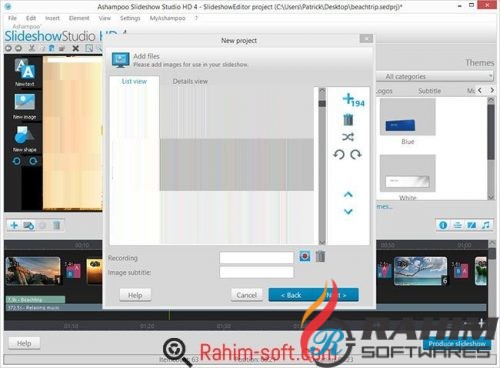Click the selection tool icon in toolbar
Viewport: 500px width, 368px height.
[89, 48]
